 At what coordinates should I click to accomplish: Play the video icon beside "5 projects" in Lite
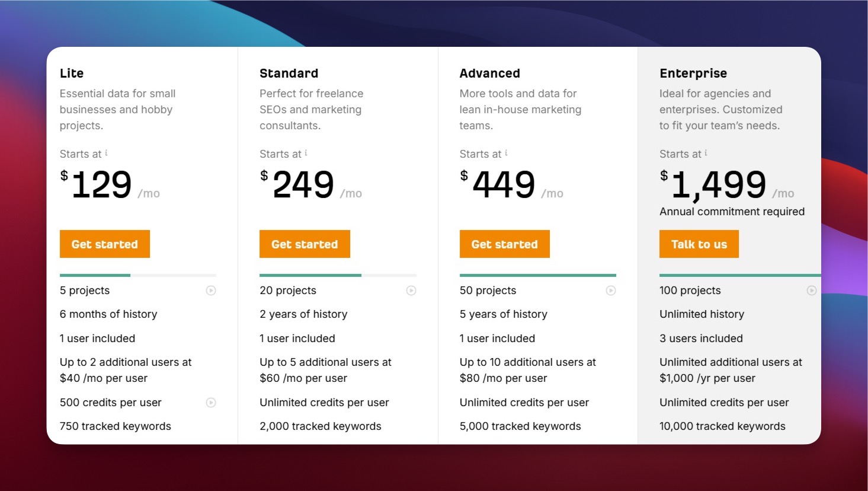[211, 291]
